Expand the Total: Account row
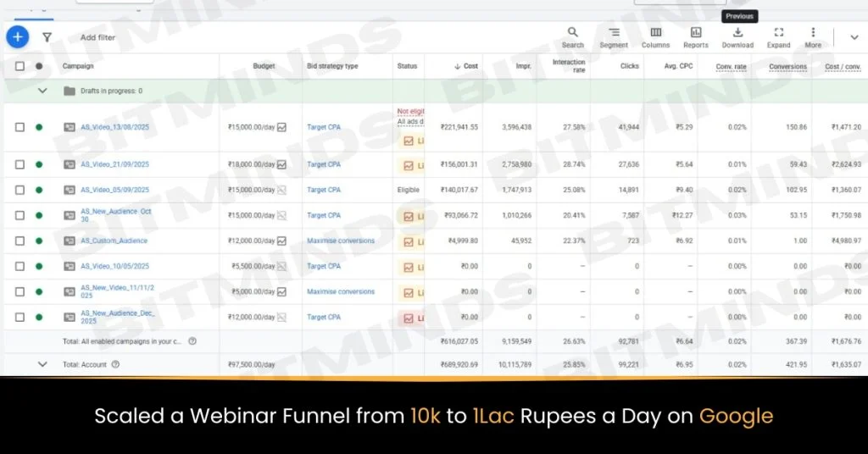The image size is (868, 454). pos(42,364)
